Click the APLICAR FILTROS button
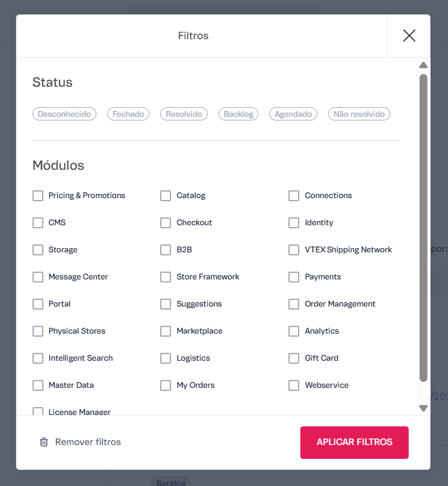The width and height of the screenshot is (448, 486). click(354, 442)
